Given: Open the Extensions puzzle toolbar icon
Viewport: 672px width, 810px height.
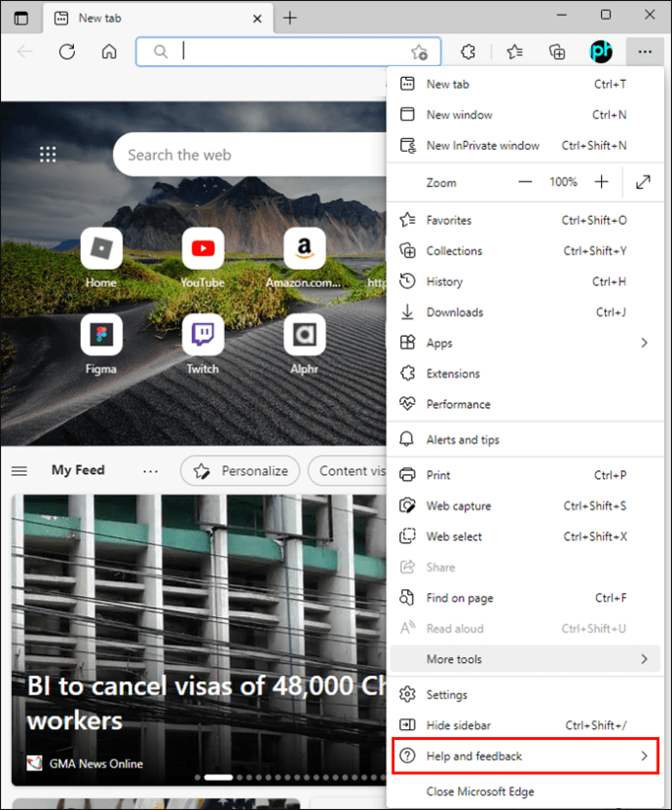Looking at the screenshot, I should (468, 52).
